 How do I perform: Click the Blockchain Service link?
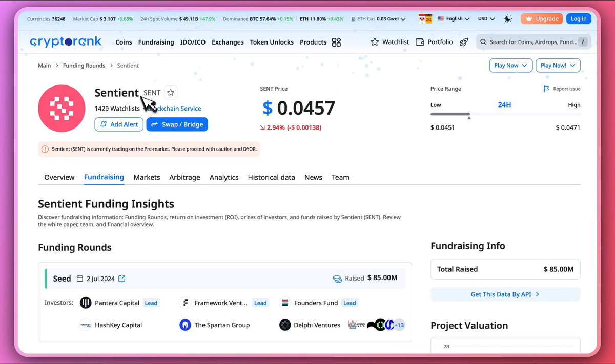(x=174, y=109)
